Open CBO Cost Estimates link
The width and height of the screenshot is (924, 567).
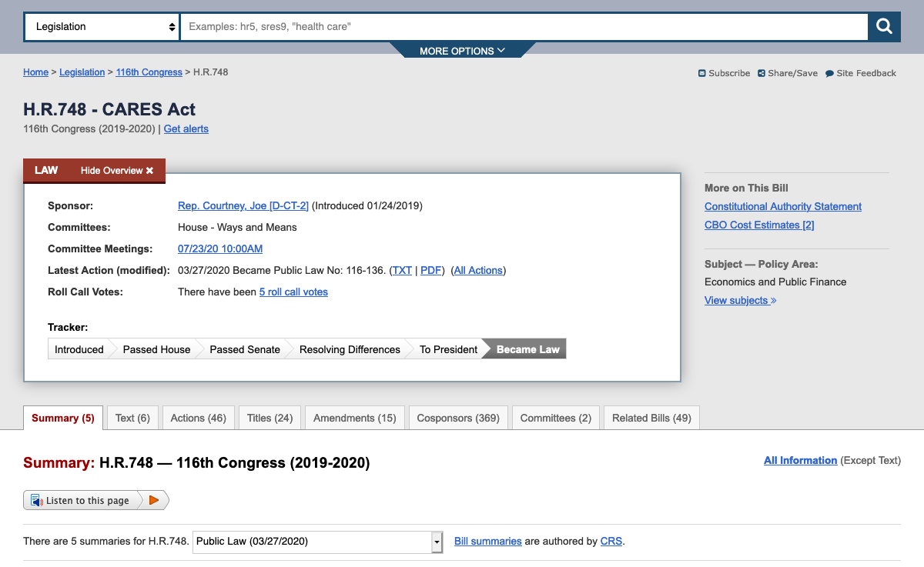click(758, 225)
